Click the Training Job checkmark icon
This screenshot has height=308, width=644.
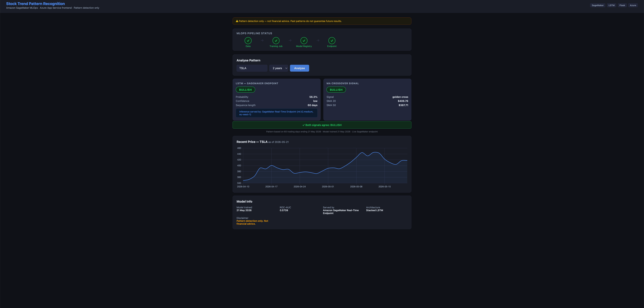click(276, 40)
